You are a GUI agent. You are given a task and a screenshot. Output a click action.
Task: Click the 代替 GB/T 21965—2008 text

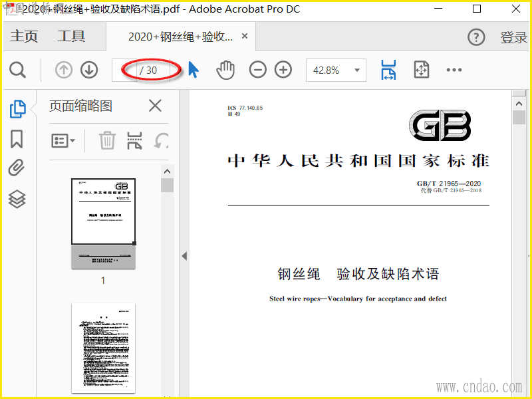[x=451, y=190]
